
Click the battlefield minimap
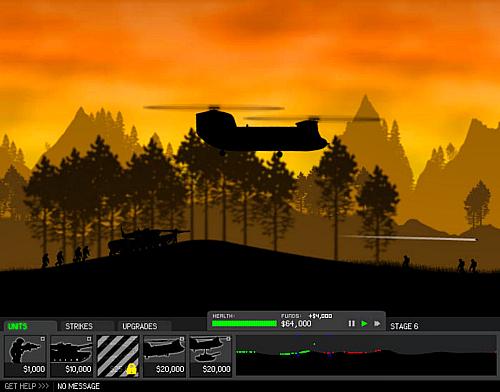click(x=366, y=356)
